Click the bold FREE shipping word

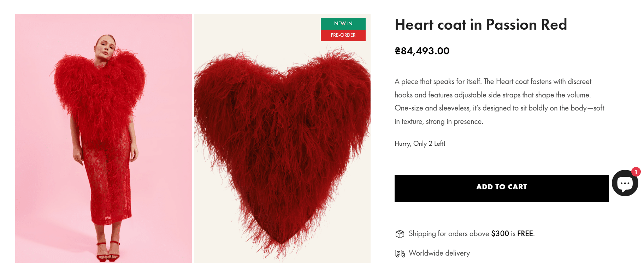[525, 234]
